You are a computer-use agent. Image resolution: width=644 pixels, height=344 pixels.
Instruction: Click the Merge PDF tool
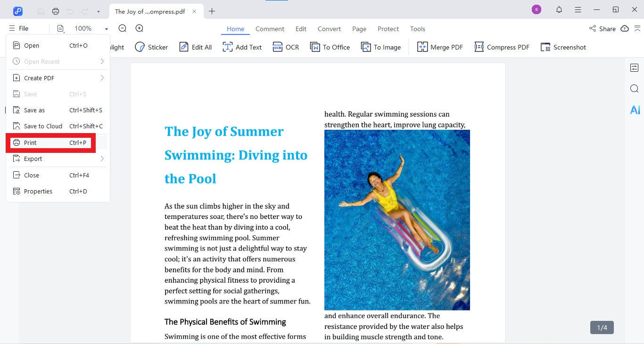coord(440,47)
